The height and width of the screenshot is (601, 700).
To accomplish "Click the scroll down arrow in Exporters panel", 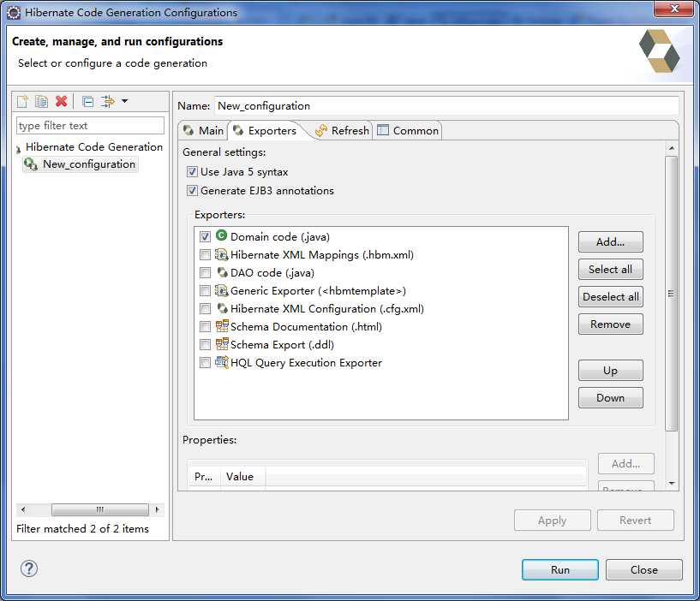I will click(671, 483).
